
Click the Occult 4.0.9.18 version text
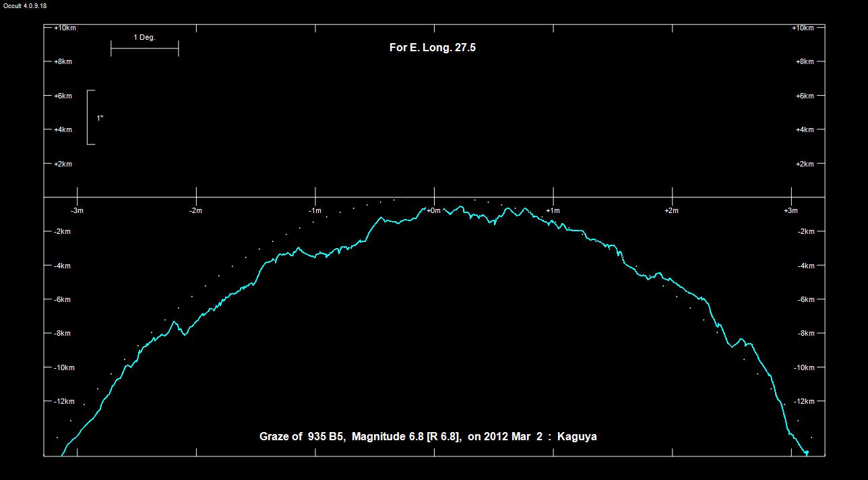point(25,5)
